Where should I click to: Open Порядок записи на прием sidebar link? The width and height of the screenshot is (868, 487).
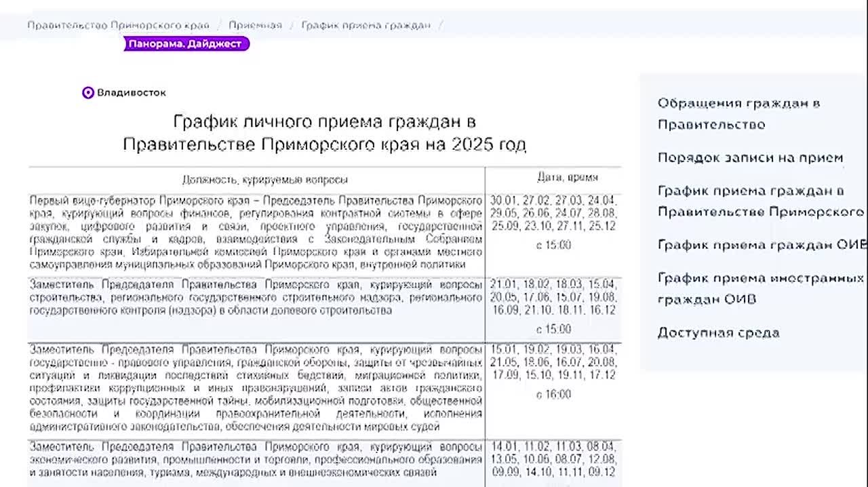750,158
